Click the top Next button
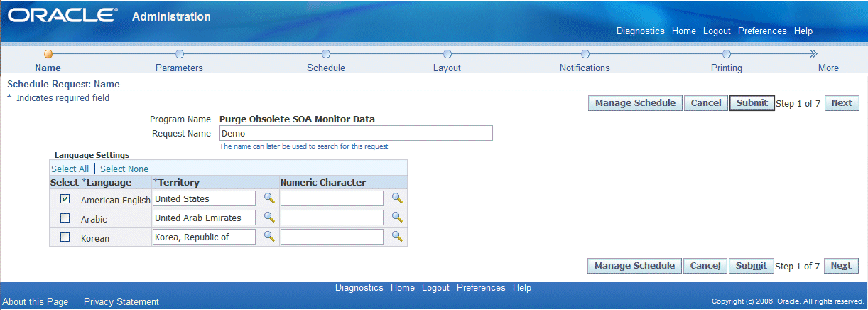This screenshot has height=310, width=868. (x=842, y=103)
